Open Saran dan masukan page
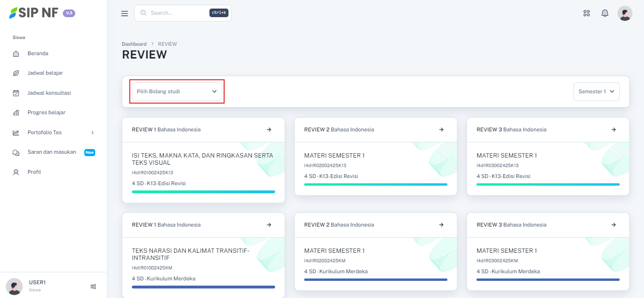 tap(51, 152)
